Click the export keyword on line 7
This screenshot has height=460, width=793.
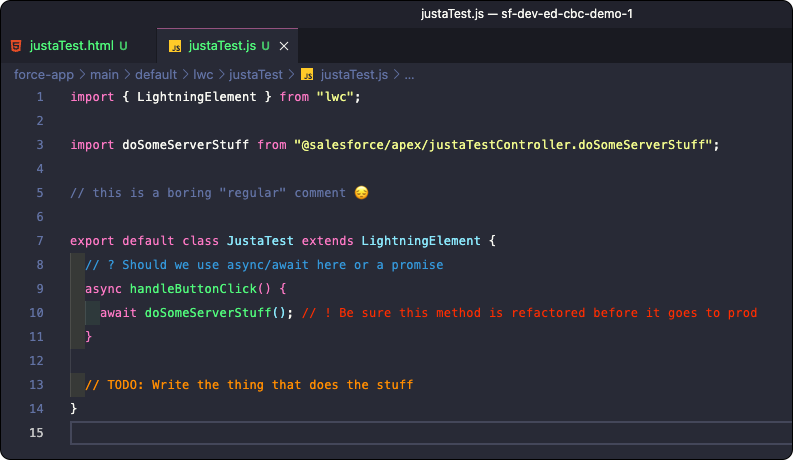coord(92,241)
